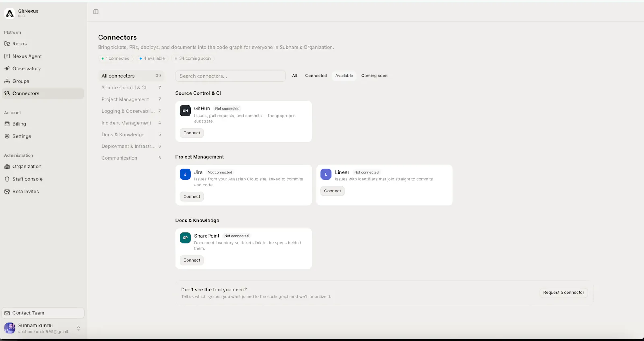Image resolution: width=644 pixels, height=341 pixels.
Task: Open the Nexus Agent page
Action: click(x=43, y=56)
